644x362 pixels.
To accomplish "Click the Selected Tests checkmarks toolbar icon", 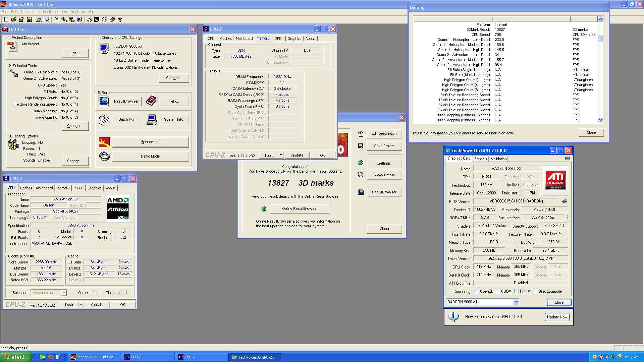I will [64, 20].
